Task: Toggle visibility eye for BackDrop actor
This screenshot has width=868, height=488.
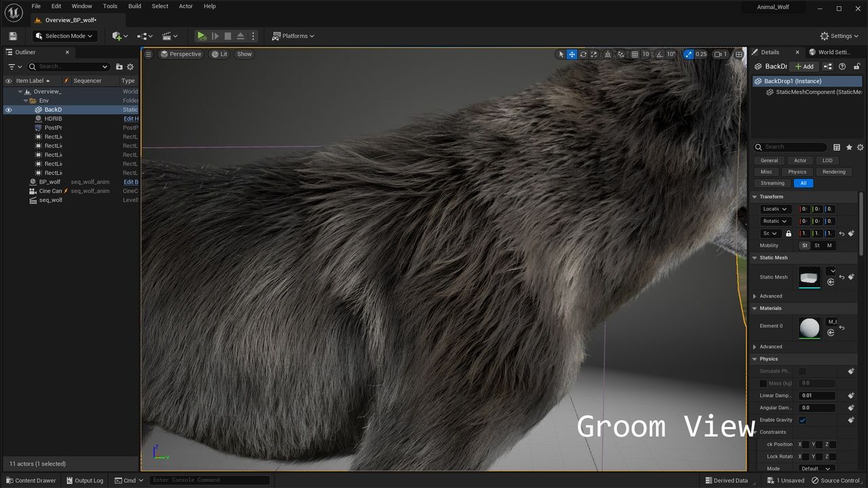Action: [9, 110]
